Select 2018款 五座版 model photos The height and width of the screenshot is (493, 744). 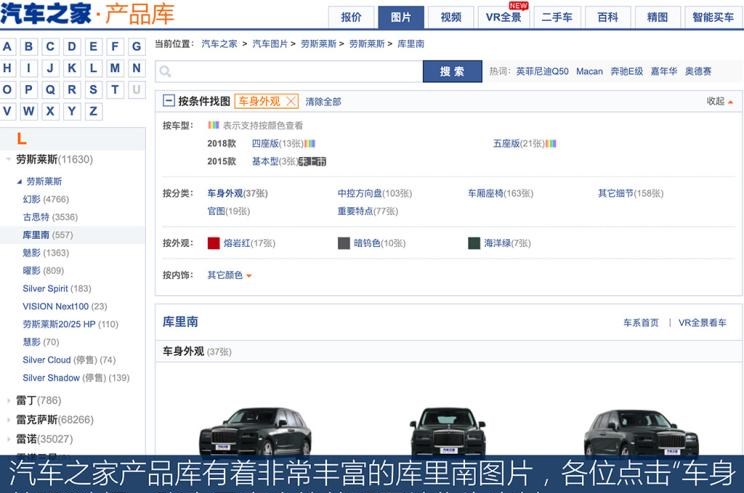(519, 143)
